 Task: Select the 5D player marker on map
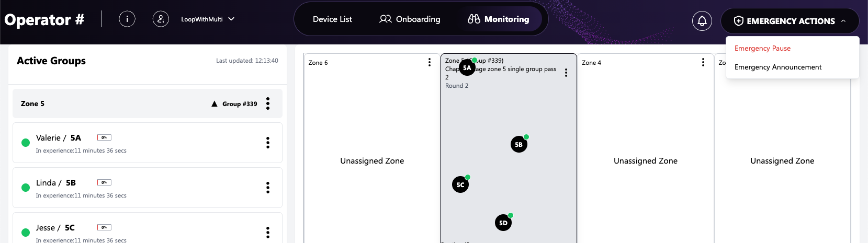pos(503,223)
